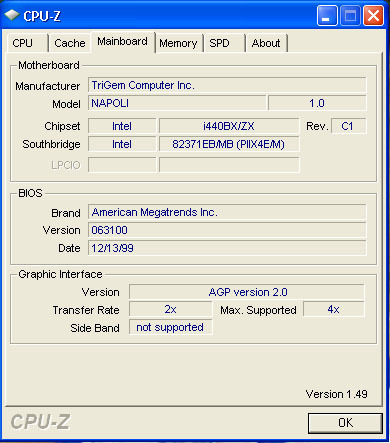Click the i440BX/ZX chipset field
Screen dimensions: 390x443
pyautogui.click(x=229, y=126)
